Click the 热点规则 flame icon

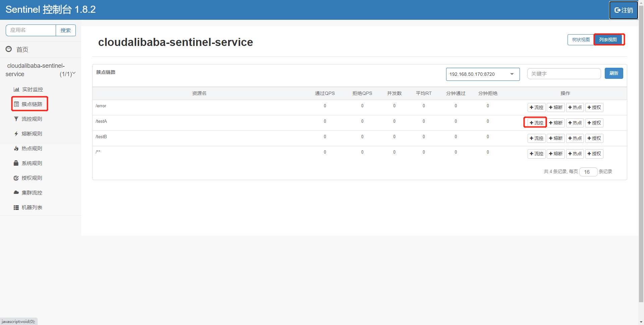pos(16,148)
